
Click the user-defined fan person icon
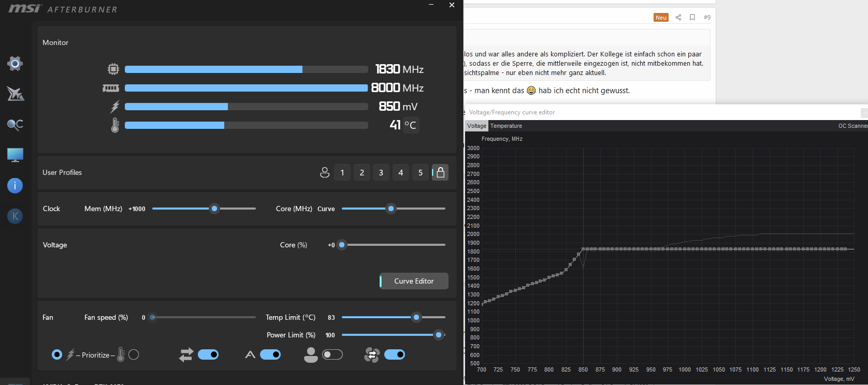click(311, 354)
